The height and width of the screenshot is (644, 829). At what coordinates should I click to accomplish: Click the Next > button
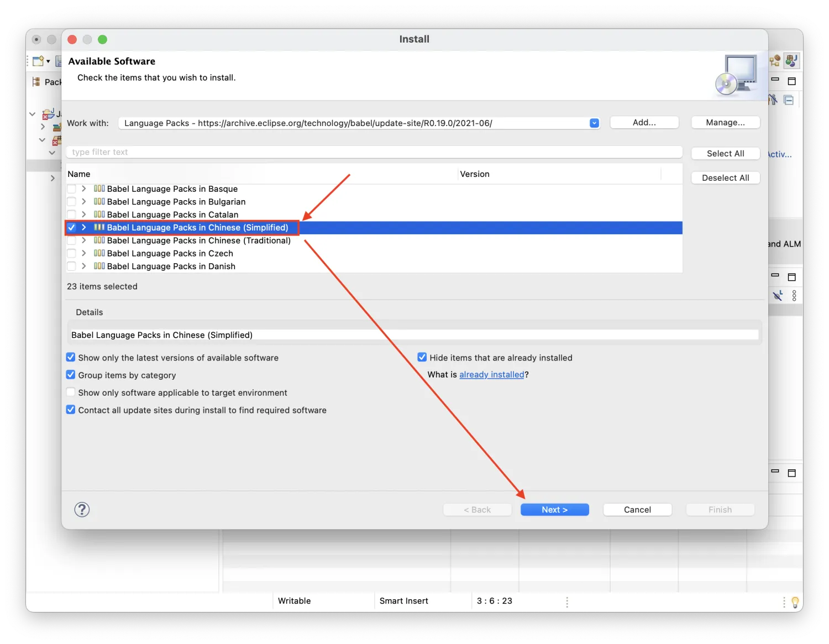pyautogui.click(x=554, y=510)
